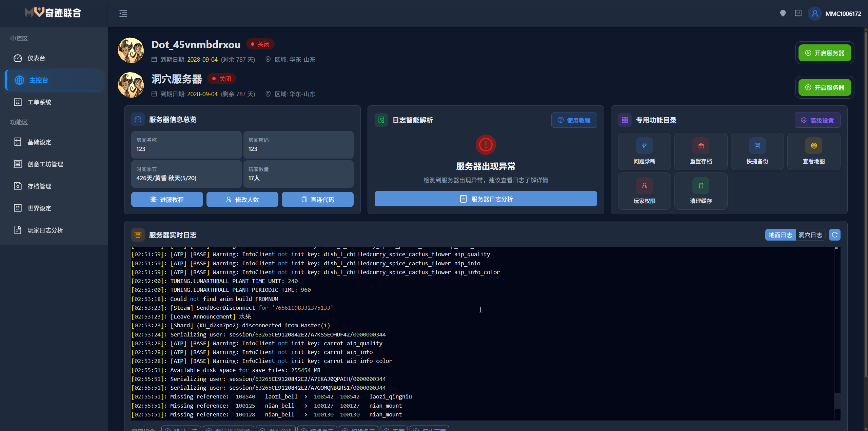This screenshot has width=868, height=431.
Task: Click the 时间季节 value 426天/黄昏
Action: coord(166,178)
